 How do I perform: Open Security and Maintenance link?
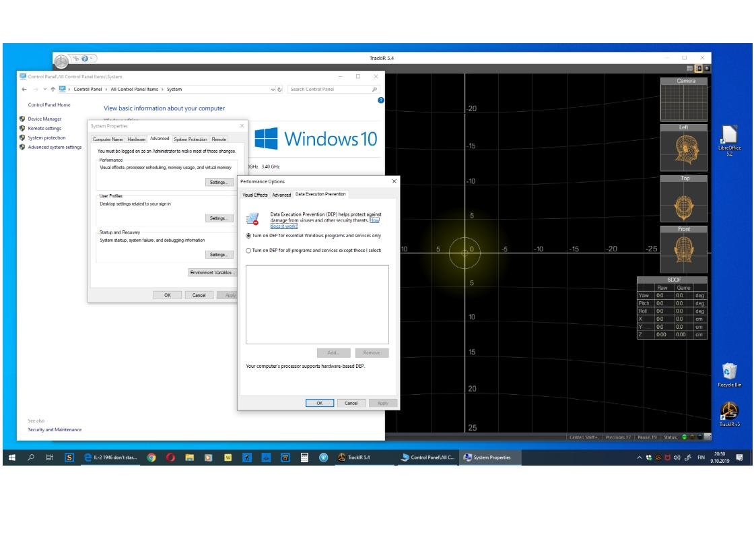[55, 430]
